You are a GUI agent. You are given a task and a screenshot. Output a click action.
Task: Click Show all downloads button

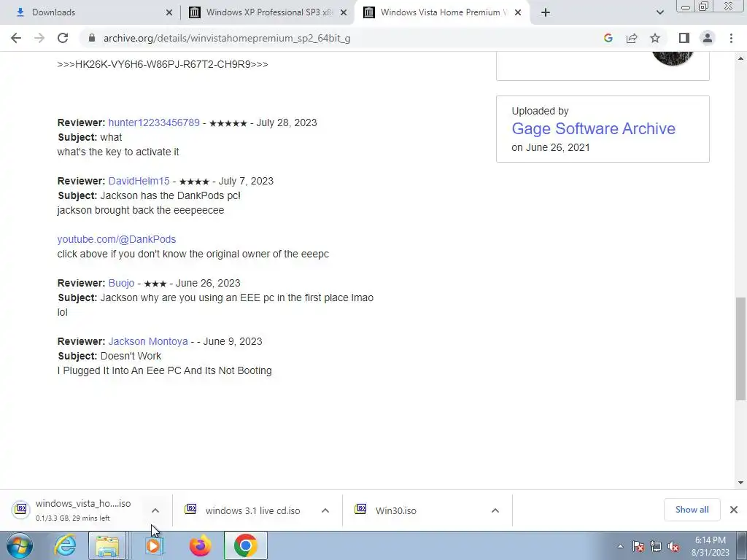pos(692,510)
